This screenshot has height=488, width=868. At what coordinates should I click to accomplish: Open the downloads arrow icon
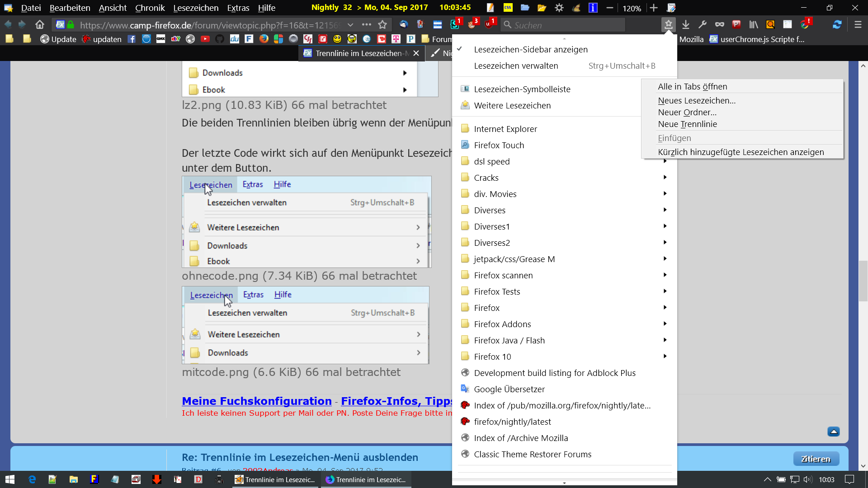pos(686,25)
